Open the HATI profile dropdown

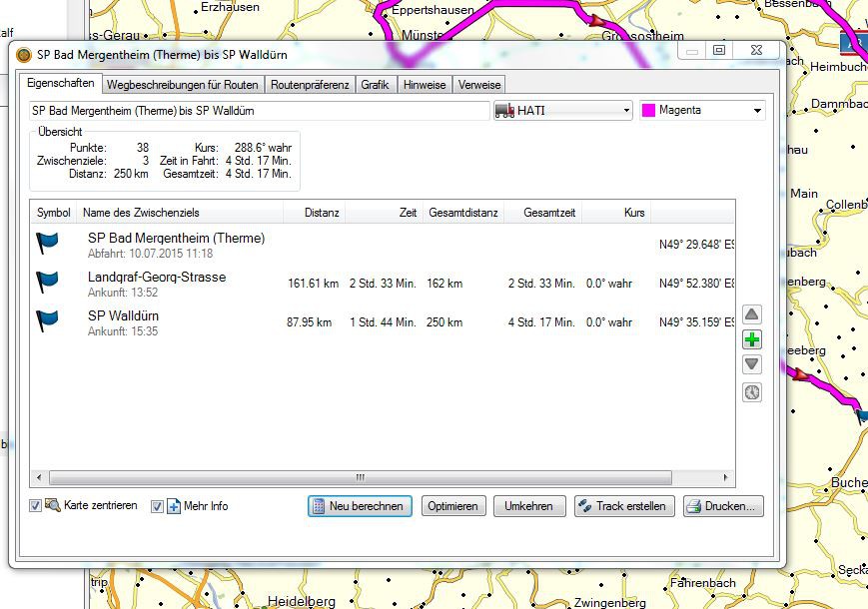coord(563,111)
